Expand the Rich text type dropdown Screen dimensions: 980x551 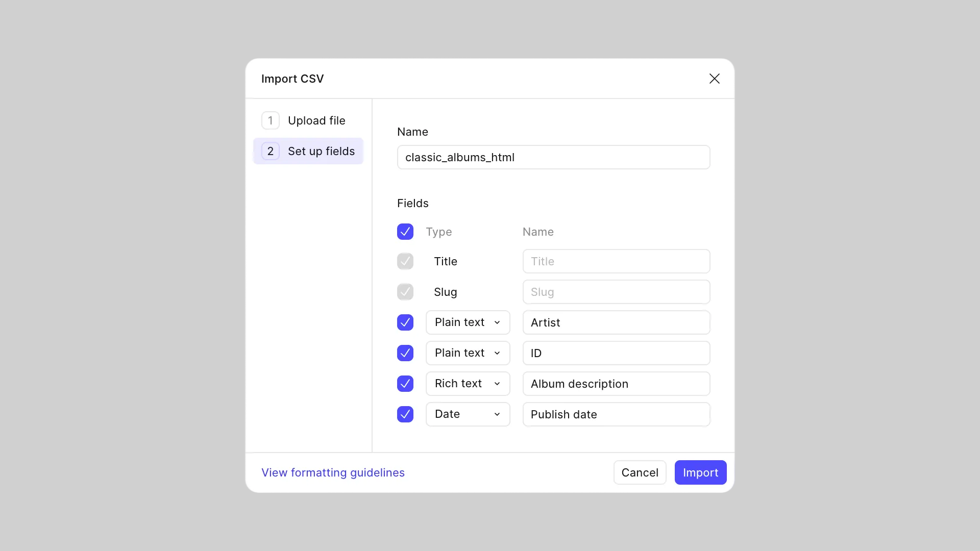pos(468,384)
